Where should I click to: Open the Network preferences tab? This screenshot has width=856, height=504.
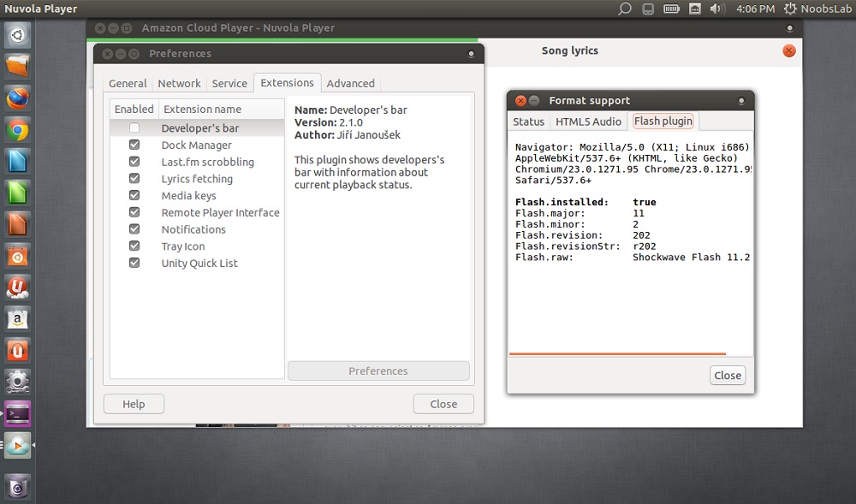click(x=179, y=84)
